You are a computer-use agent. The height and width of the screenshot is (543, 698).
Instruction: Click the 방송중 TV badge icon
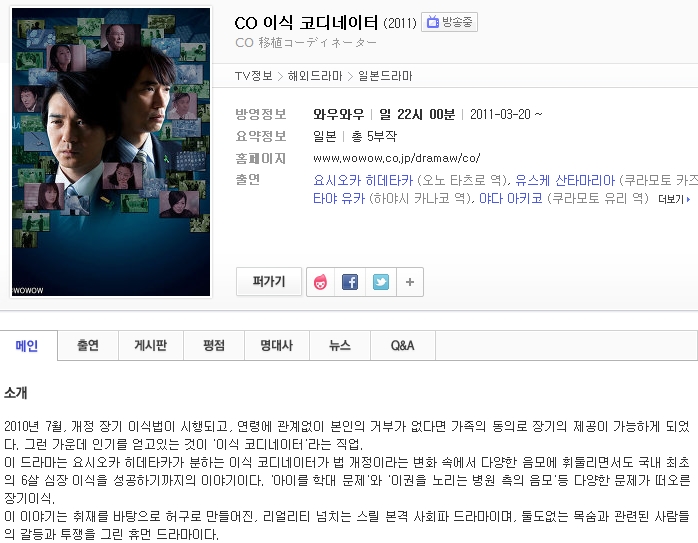pos(449,22)
